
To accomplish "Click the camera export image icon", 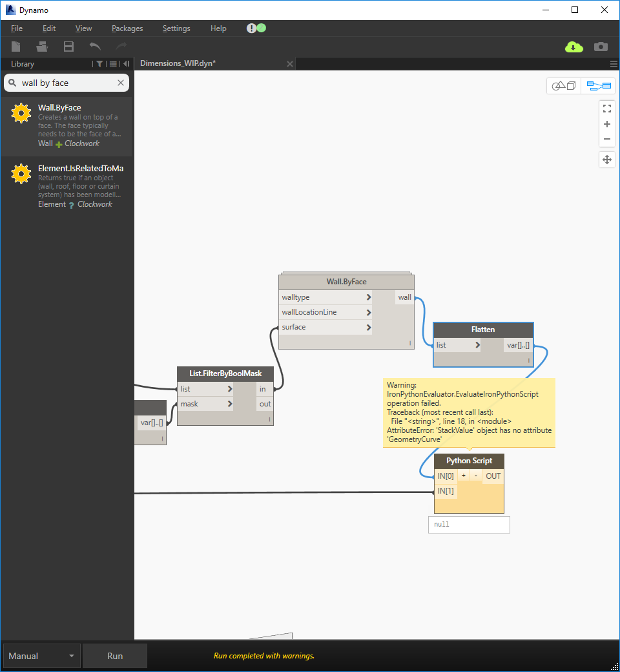I will [x=601, y=47].
